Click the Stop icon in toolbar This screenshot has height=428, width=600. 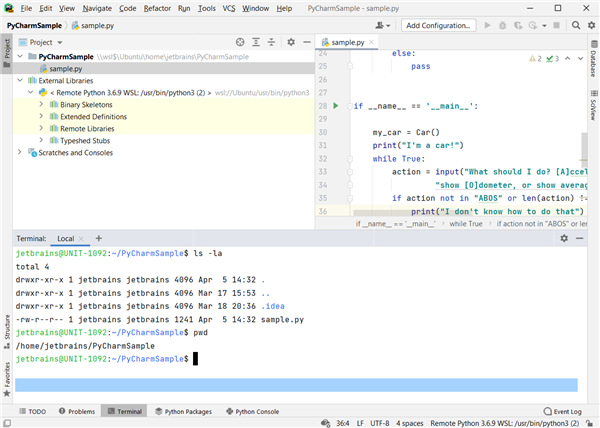coord(556,25)
